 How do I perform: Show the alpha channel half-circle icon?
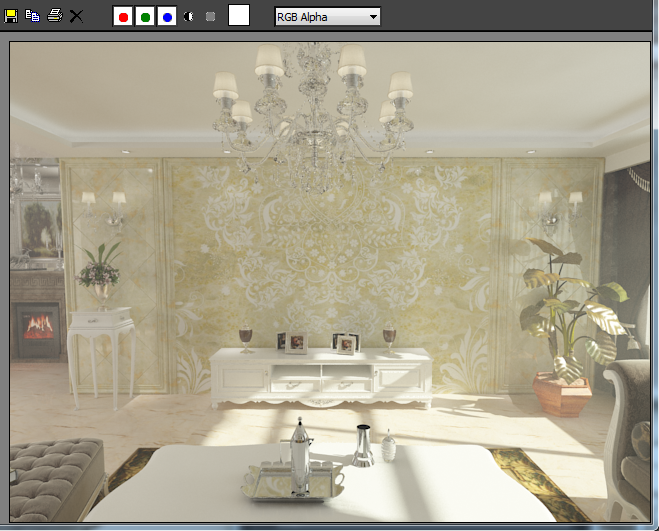(189, 16)
